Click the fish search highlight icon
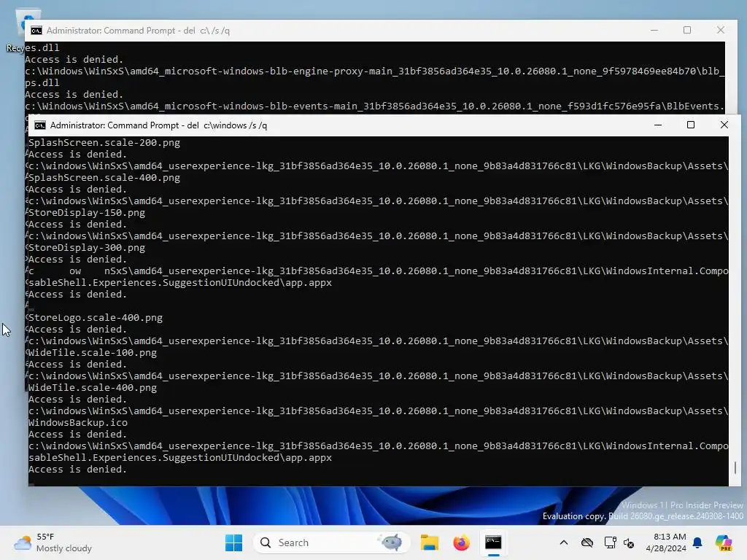The image size is (747, 560). 390,542
